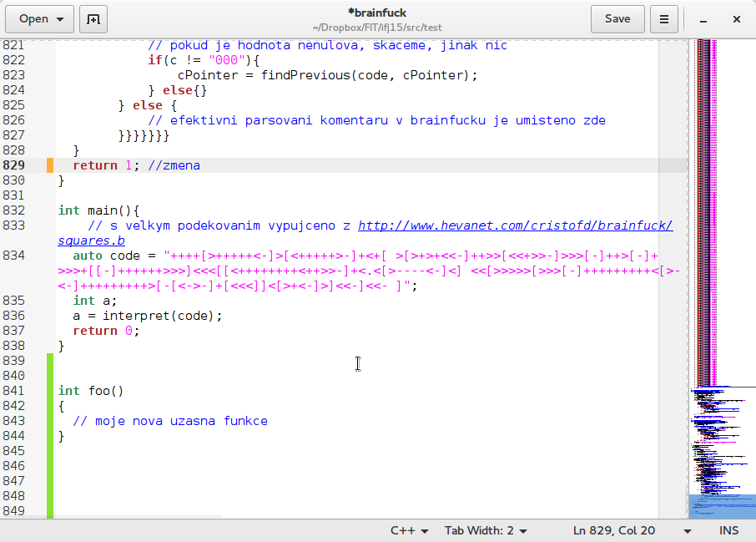Click the "*brainfuck" window title
Viewport: 756px width, 542px height.
point(376,13)
